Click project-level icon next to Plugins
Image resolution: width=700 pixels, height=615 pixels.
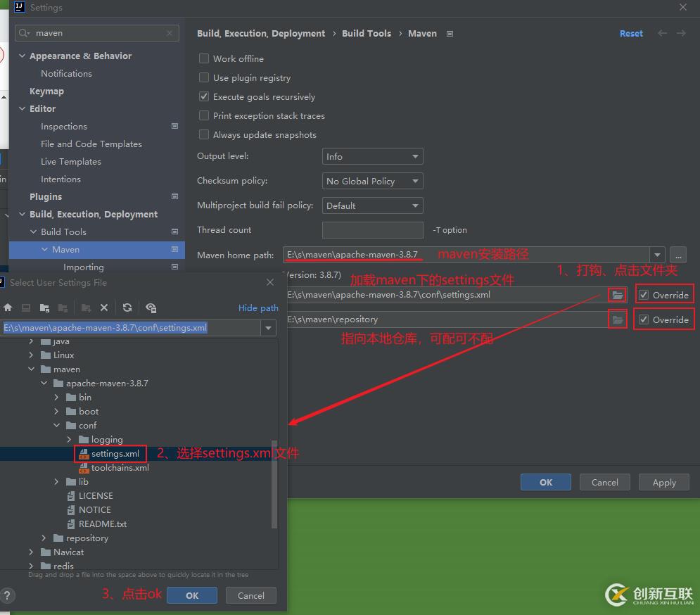click(174, 196)
